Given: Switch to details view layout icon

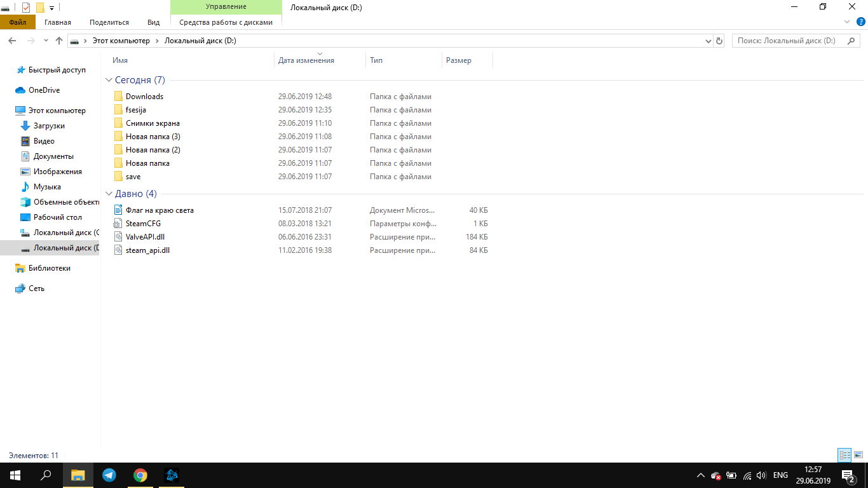Looking at the screenshot, I should 844,455.
